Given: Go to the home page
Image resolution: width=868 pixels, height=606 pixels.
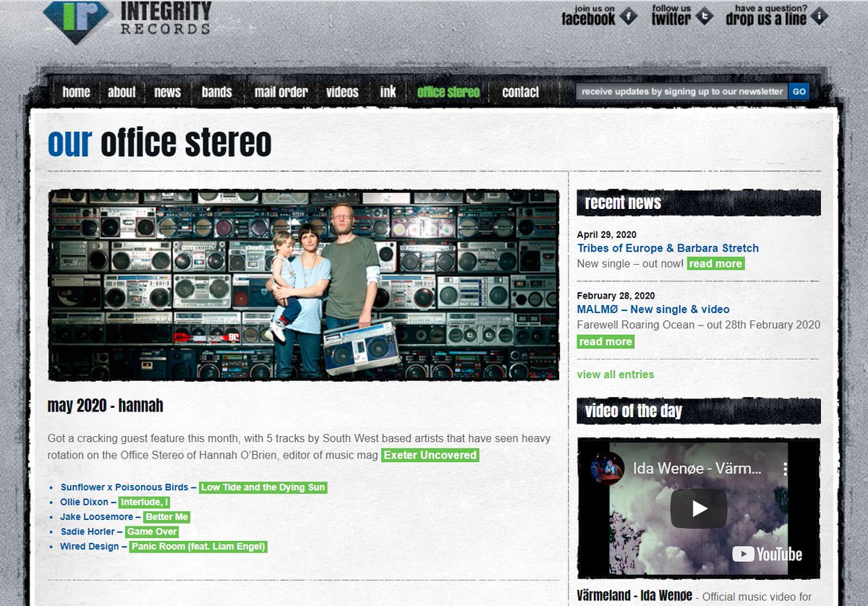Looking at the screenshot, I should pyautogui.click(x=76, y=92).
